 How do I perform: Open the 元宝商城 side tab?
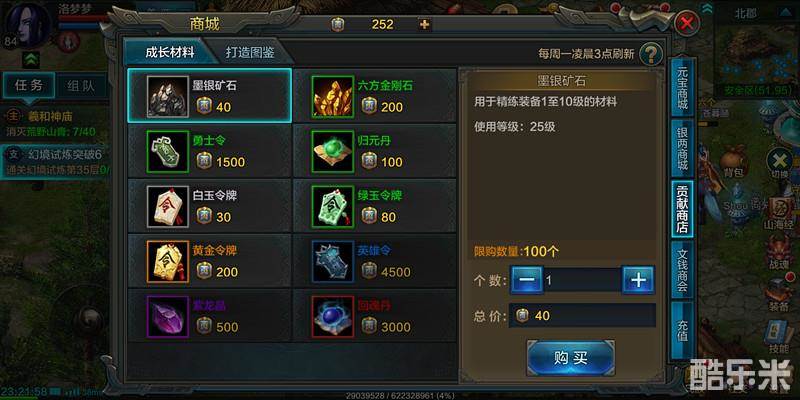coord(682,89)
